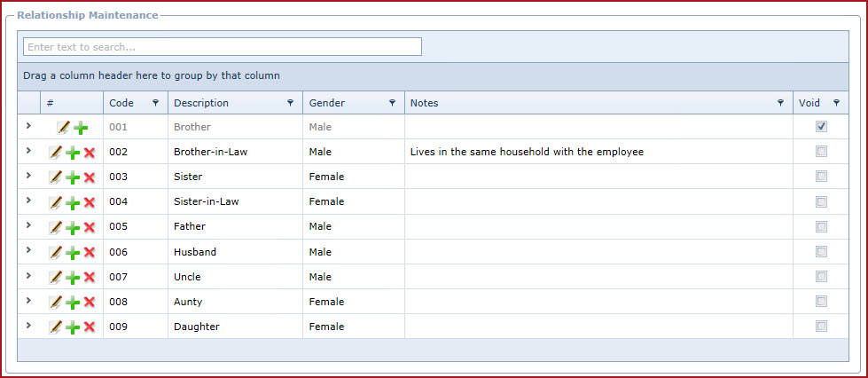
Task: Click the Void column filter icon
Action: coord(836,103)
